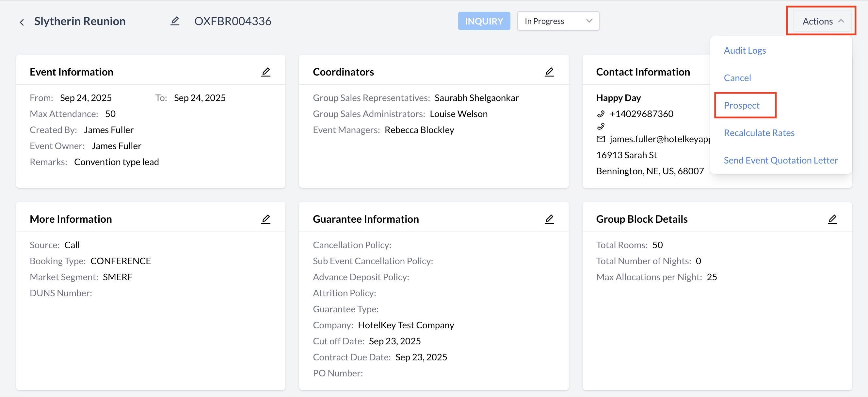Edit the Group Block Details card
The width and height of the screenshot is (868, 397).
pos(832,219)
